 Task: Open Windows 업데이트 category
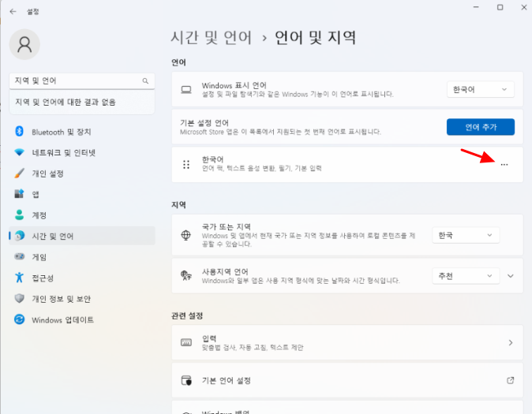point(82,319)
